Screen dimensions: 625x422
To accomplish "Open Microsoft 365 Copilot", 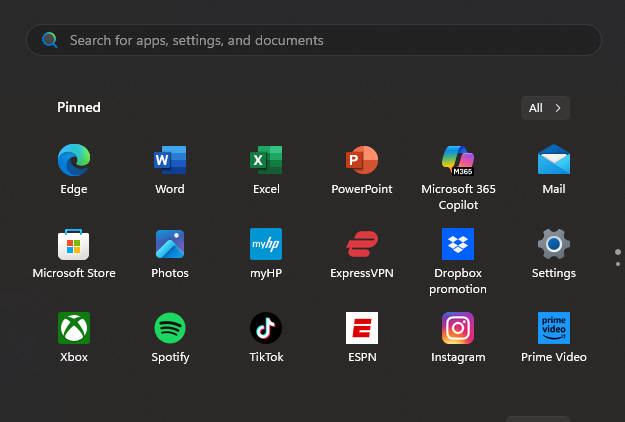I will pyautogui.click(x=458, y=177).
